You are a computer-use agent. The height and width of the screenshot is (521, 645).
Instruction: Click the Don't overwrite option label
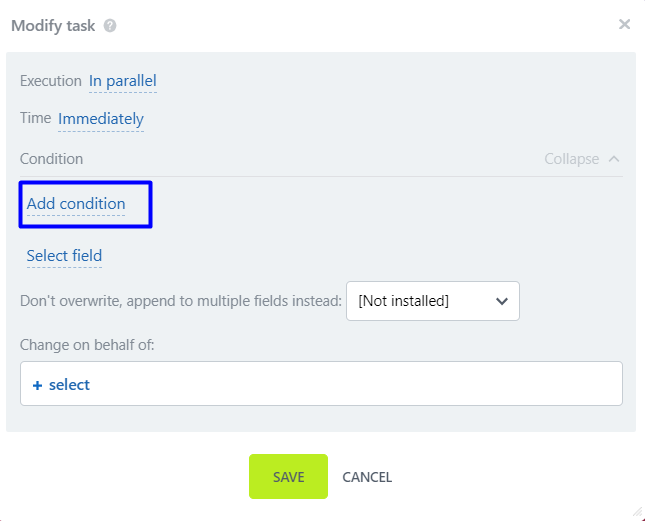180,300
